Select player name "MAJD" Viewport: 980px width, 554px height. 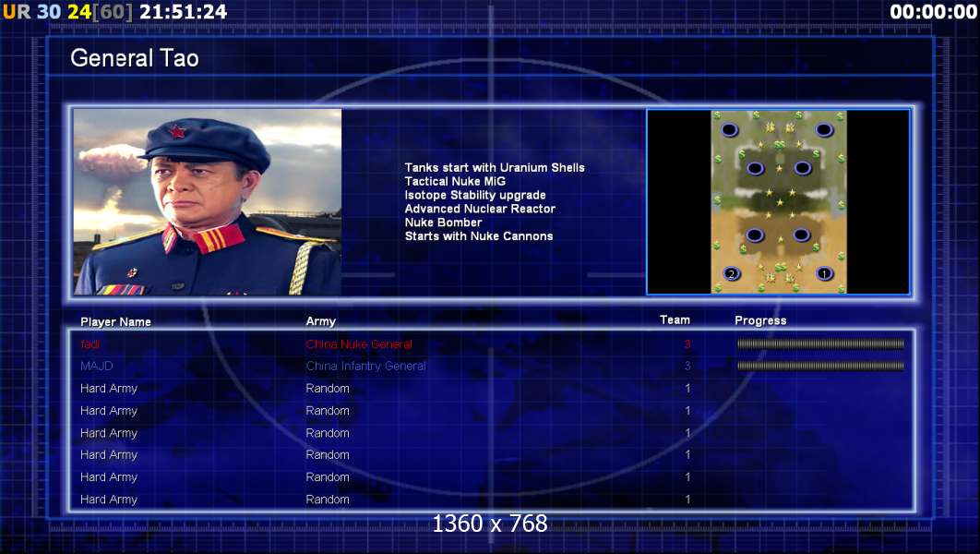click(96, 366)
